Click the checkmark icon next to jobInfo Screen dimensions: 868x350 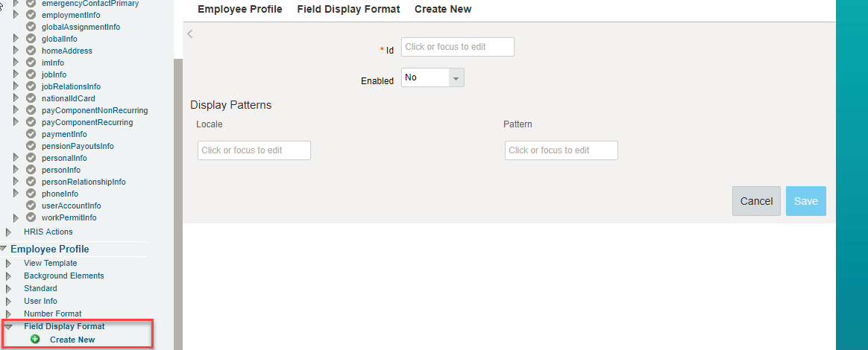(x=31, y=74)
